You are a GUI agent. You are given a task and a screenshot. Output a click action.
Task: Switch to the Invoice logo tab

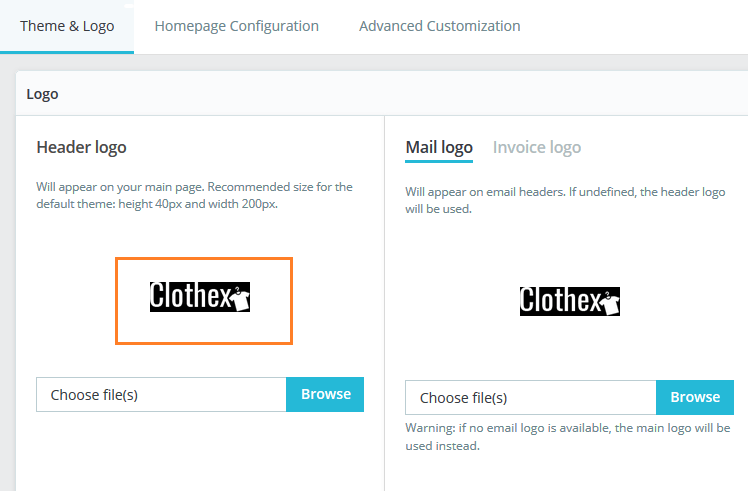[x=536, y=148]
